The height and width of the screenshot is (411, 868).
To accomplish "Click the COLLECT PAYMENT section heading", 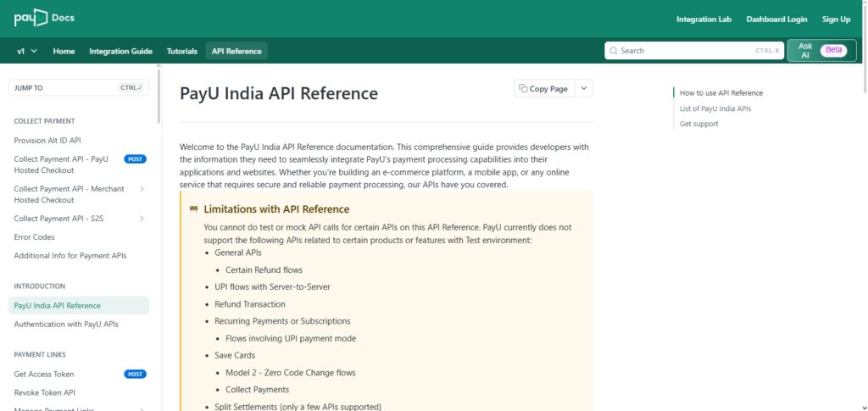I will (44, 121).
